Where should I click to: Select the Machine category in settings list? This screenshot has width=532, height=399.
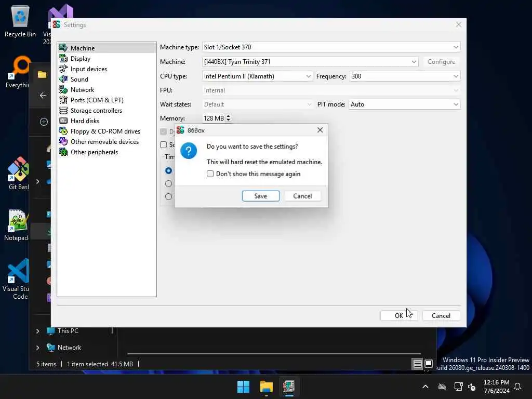[x=107, y=48]
